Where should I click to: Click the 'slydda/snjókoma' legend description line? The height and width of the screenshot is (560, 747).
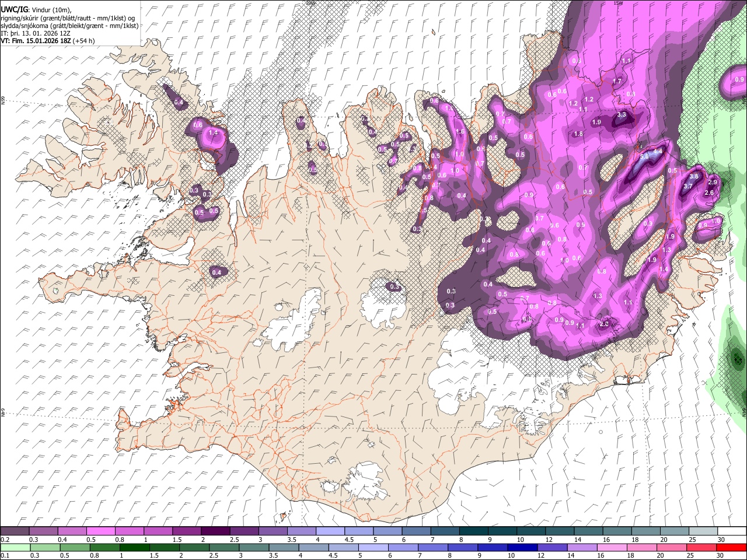69,26
